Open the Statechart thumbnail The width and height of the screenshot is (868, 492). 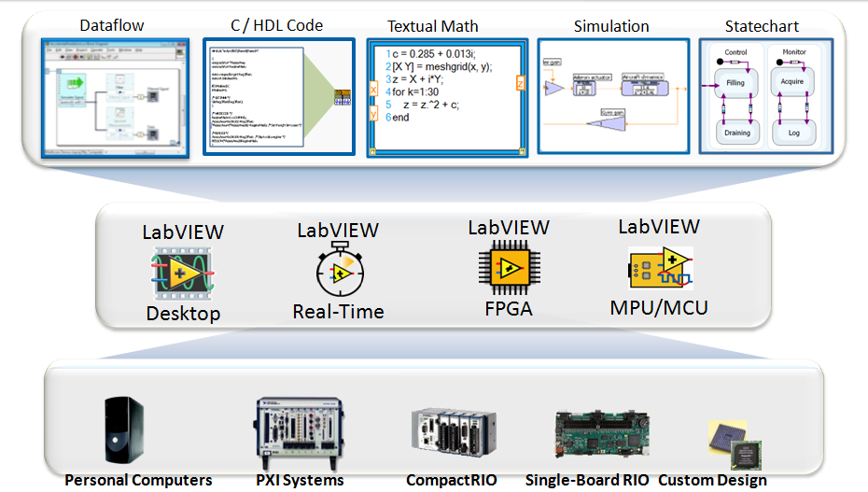click(x=766, y=96)
